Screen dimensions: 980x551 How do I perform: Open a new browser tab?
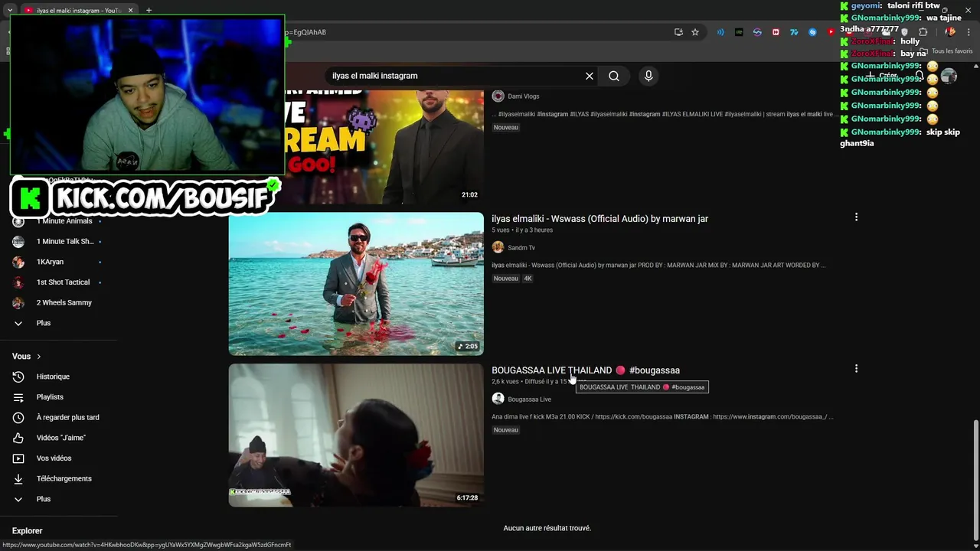coord(149,10)
